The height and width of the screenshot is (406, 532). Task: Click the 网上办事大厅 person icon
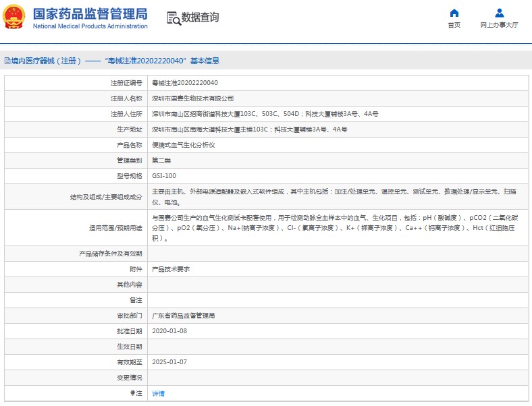click(499, 13)
